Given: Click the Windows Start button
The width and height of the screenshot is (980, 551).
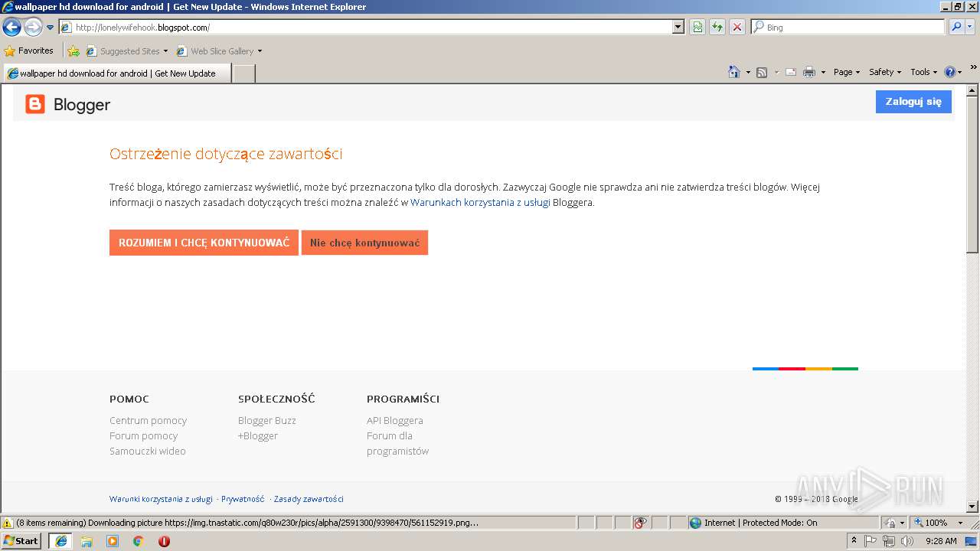Looking at the screenshot, I should coord(21,541).
